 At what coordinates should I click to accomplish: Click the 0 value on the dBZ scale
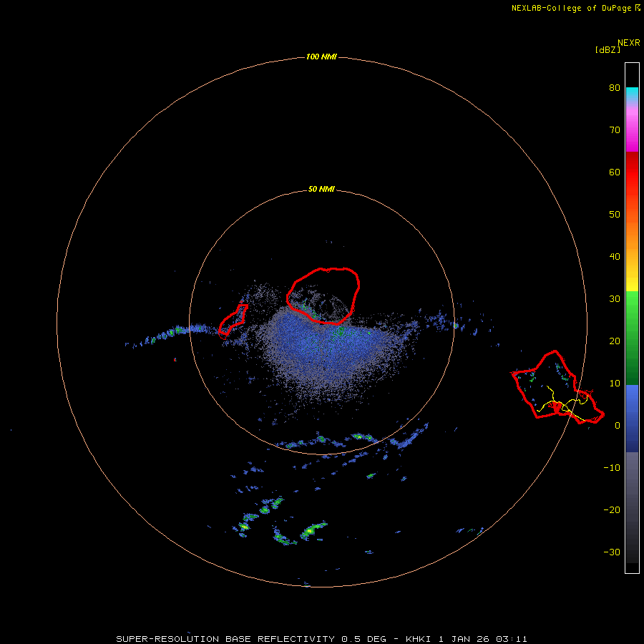tap(618, 426)
